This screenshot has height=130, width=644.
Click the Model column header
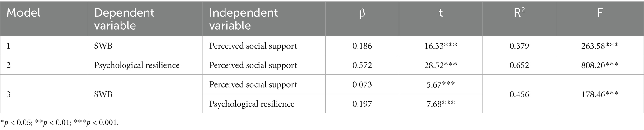[24, 13]
